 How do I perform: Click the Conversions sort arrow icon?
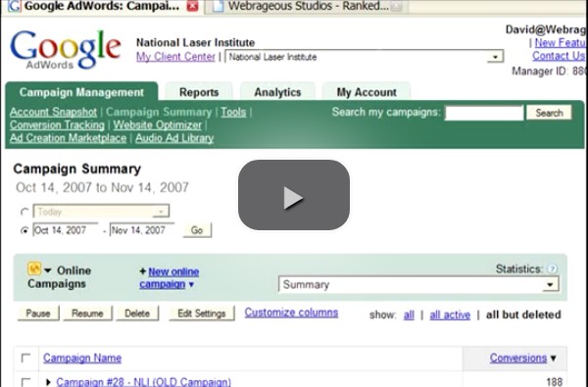coord(553,359)
